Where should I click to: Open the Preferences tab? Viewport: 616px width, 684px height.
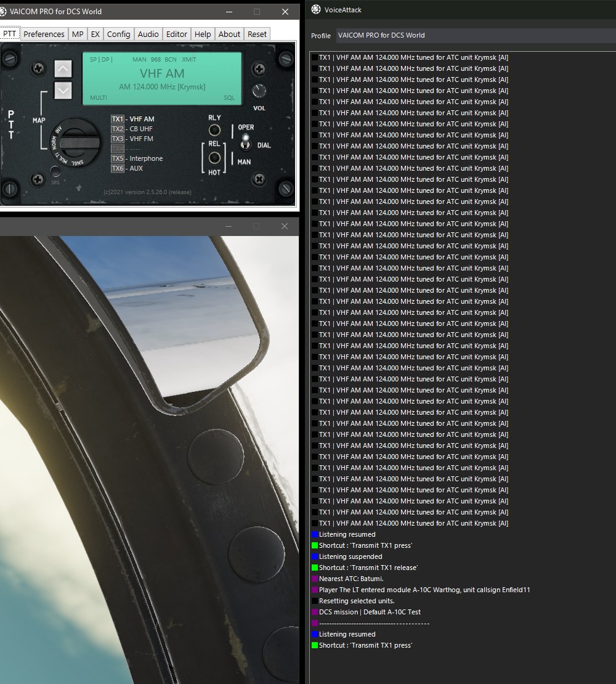point(44,34)
